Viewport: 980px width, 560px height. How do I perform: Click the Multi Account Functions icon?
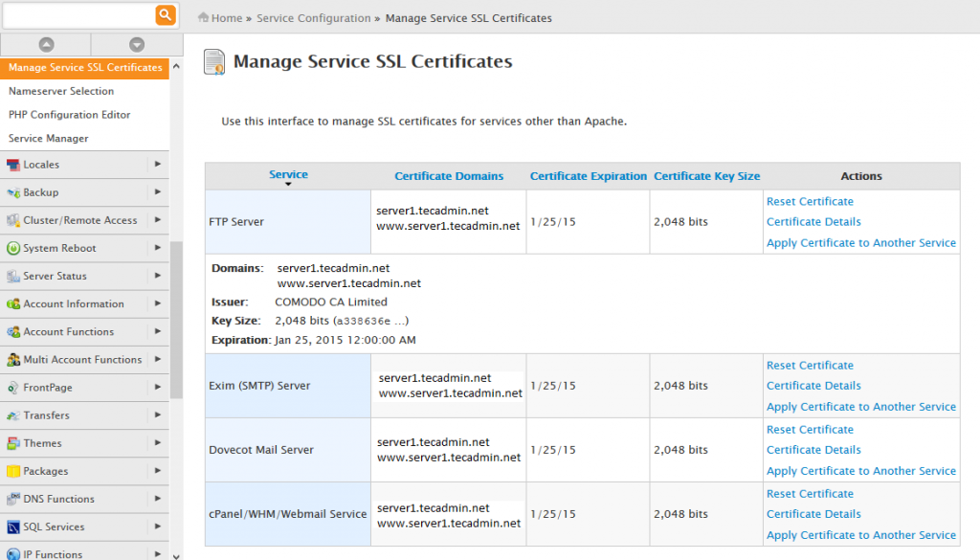(x=13, y=360)
